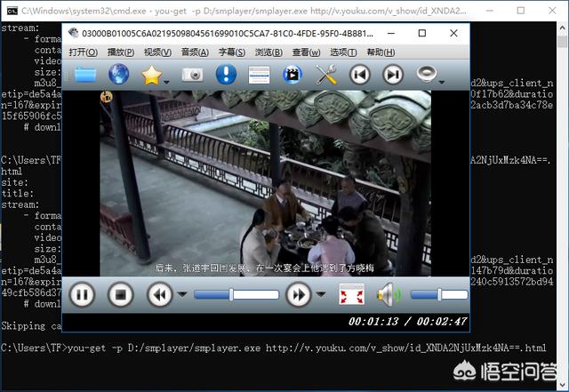Click the video seek bar
569x392 pixels.
coord(236,295)
